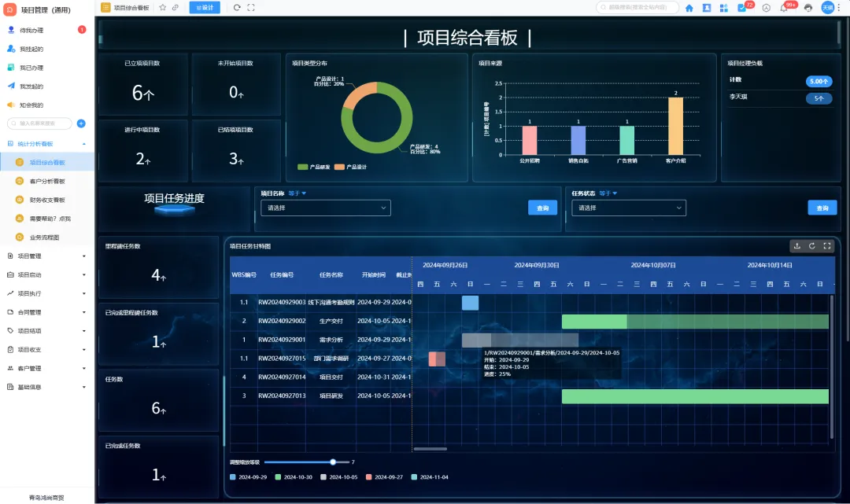This screenshot has width=850, height=504.
Task: Click the blue 设计 button
Action: [x=205, y=7]
